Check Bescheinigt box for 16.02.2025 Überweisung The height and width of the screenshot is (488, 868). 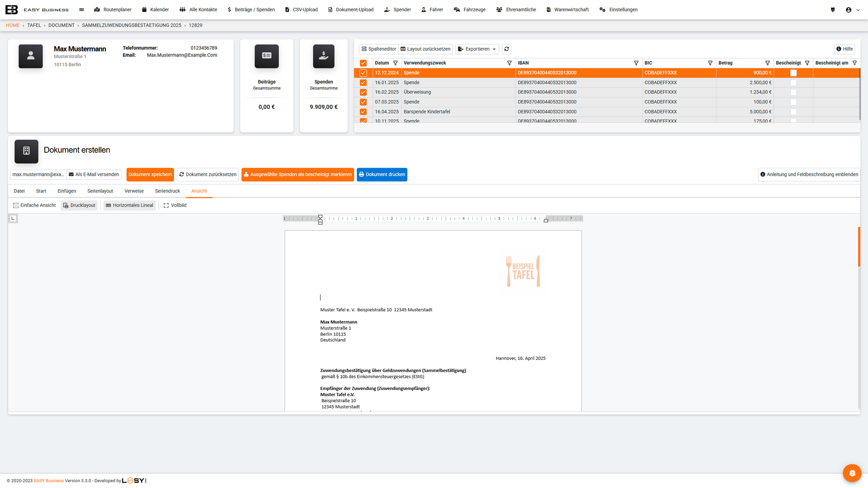793,92
